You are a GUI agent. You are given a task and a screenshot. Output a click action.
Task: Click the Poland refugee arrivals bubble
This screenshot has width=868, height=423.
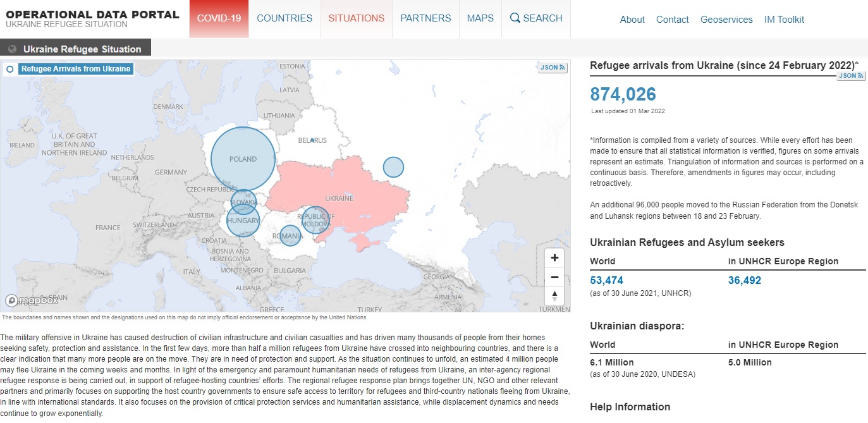click(x=243, y=159)
